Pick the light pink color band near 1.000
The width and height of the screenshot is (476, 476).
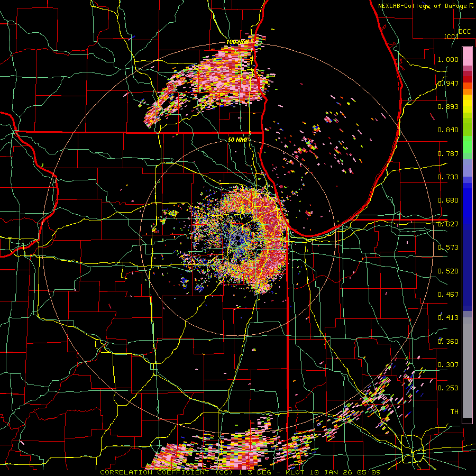coord(467,57)
